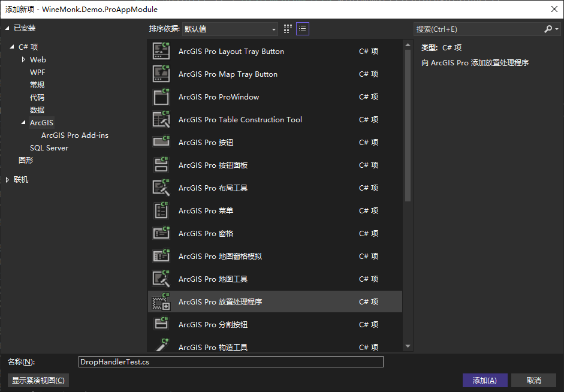Click the ArcGIS Pro 窗格 template icon
The image size is (564, 392).
tap(161, 233)
